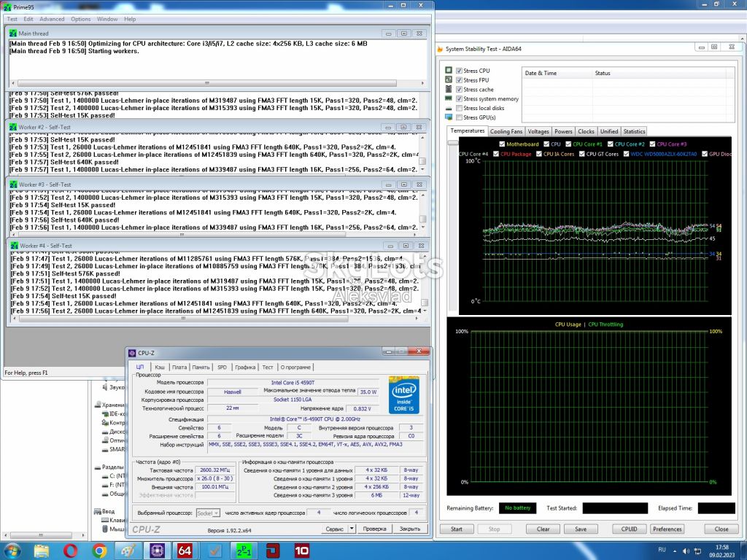Click the checkmark app icon on taskbar
747x560 pixels.
point(215,551)
